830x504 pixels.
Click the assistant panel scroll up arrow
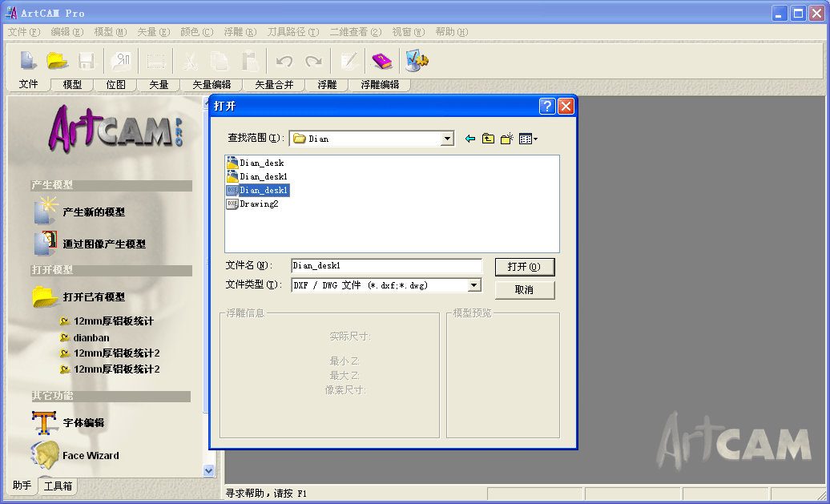(x=207, y=102)
